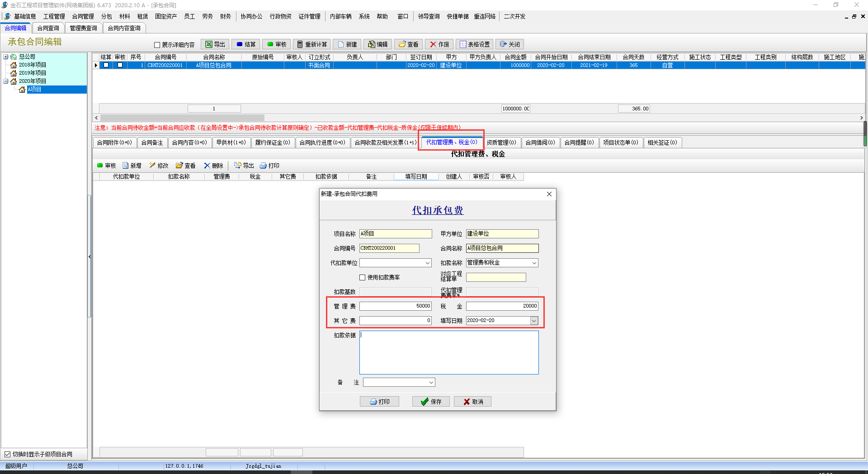The width and height of the screenshot is (868, 474).
Task: Expand the 填写日期 date picker
Action: tap(534, 321)
